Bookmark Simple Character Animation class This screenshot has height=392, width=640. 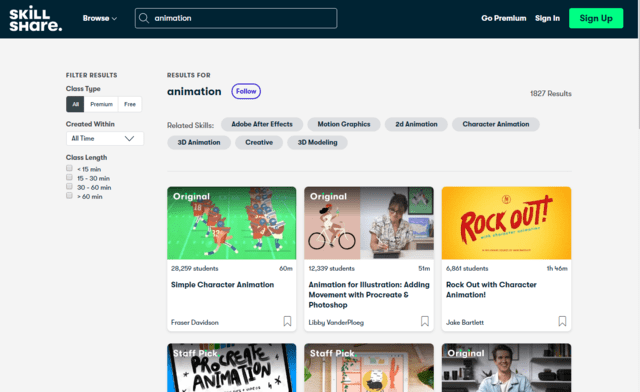[287, 321]
